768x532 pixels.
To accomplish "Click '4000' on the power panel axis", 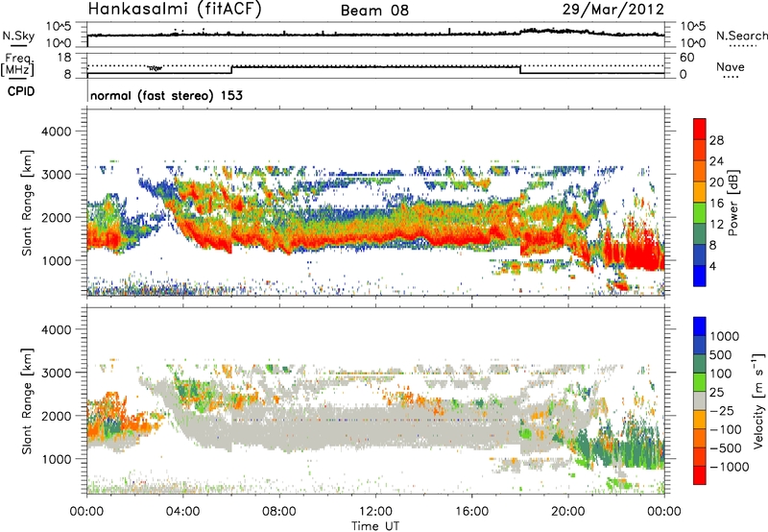I will (x=56, y=132).
